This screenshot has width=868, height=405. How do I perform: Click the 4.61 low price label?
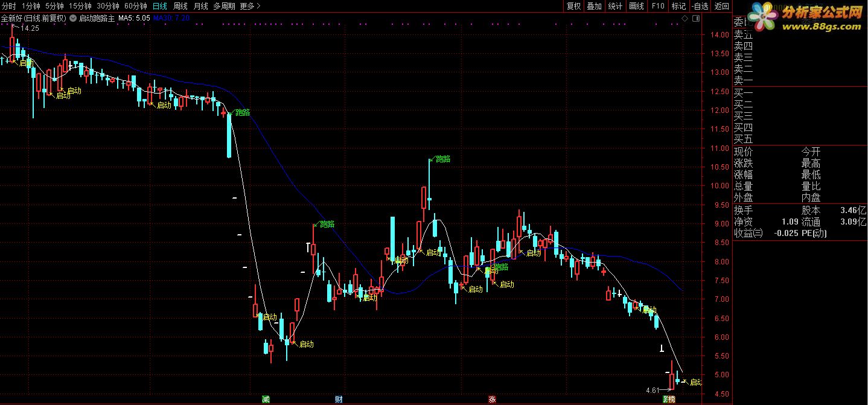coord(652,391)
